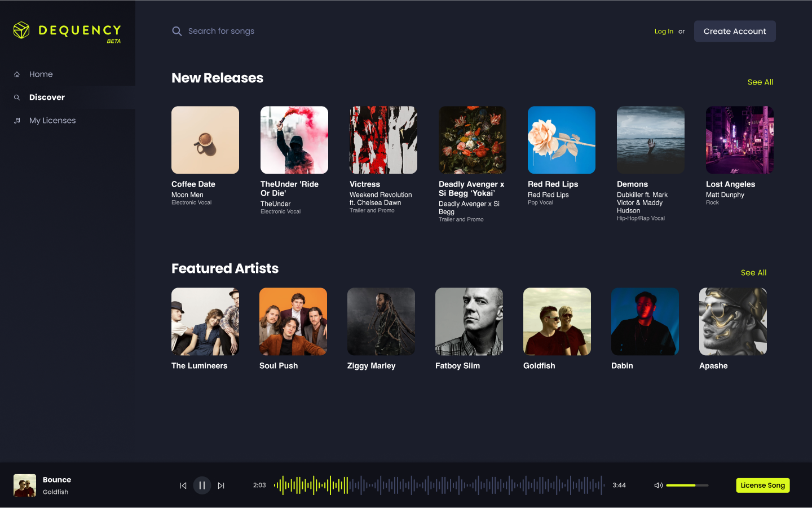This screenshot has width=812, height=508.
Task: Open the Discover page from the sidebar
Action: [47, 98]
